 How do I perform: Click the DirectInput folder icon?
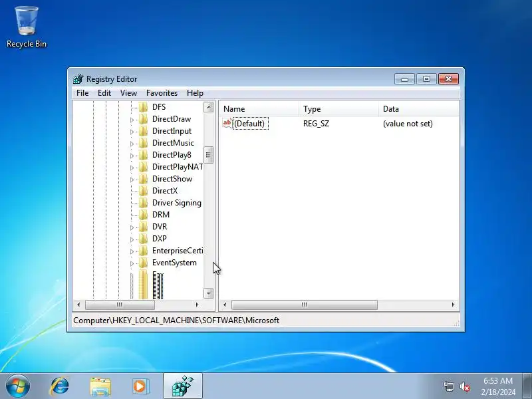[x=144, y=131]
